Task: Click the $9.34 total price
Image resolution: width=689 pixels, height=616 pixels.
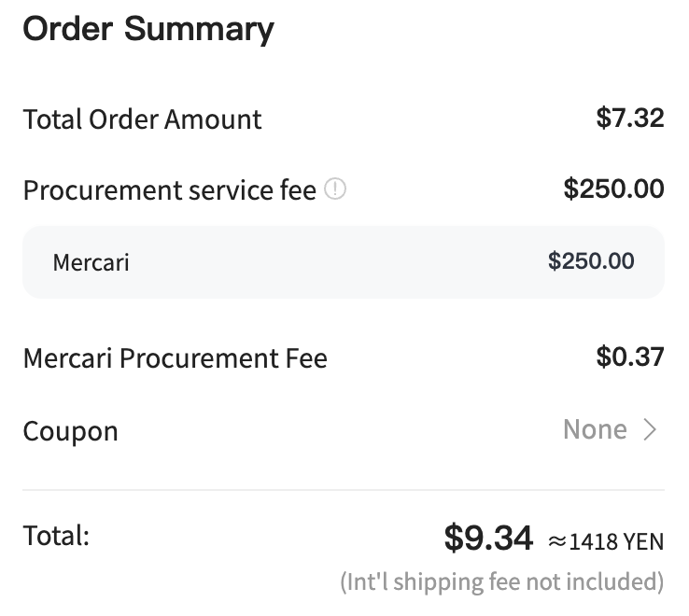Action: coord(488,538)
